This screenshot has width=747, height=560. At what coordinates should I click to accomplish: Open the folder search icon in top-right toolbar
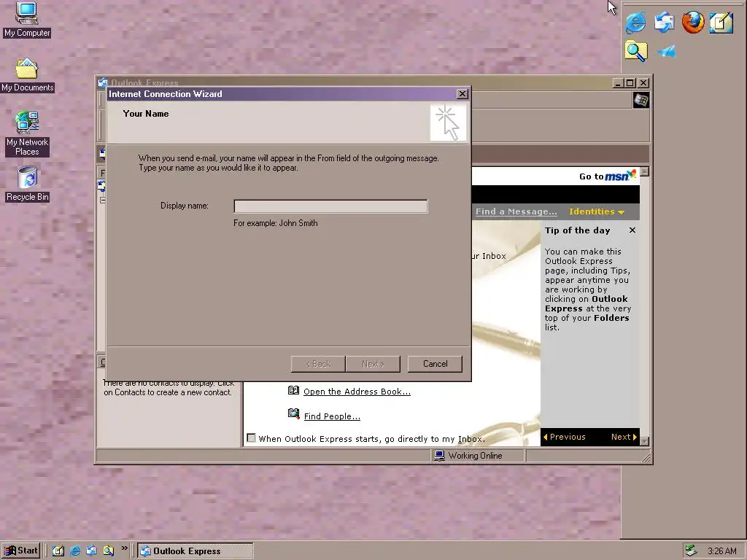click(x=636, y=51)
